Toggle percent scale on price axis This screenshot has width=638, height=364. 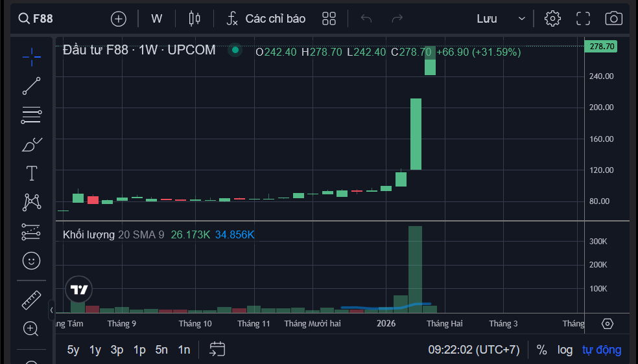pos(541,350)
